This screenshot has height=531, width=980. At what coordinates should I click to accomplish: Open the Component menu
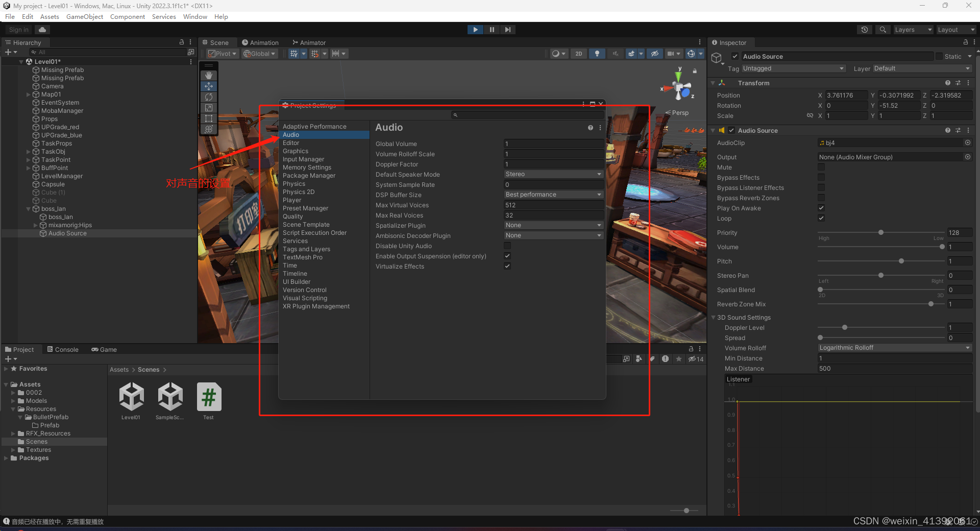click(128, 17)
